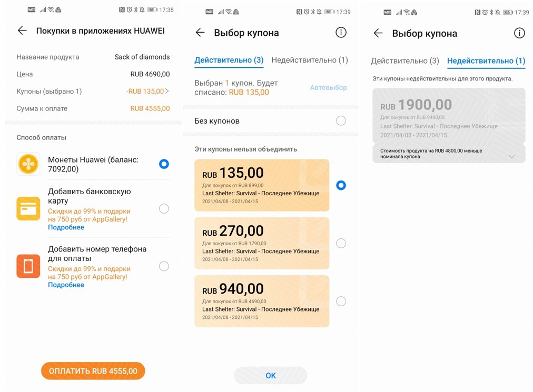533x392 pixels.
Task: Tap the bank card payment icon
Action: (x=28, y=209)
